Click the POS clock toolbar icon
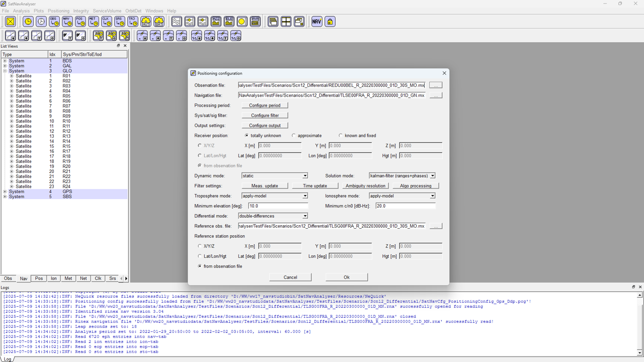Screen dimensions: 644x362 (x=80, y=22)
